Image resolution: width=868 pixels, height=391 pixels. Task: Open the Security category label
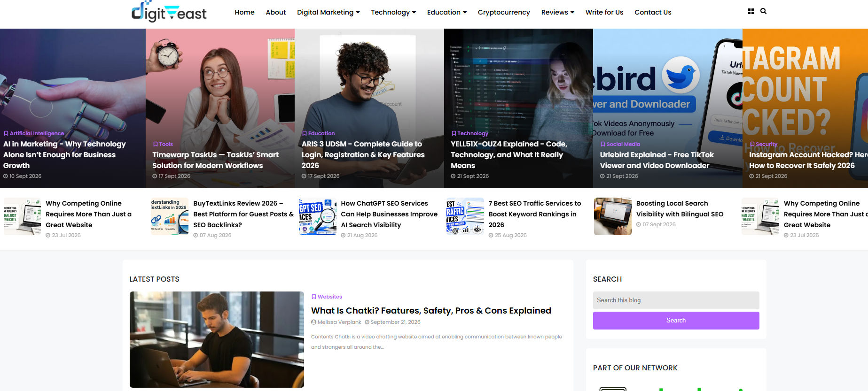[766, 144]
